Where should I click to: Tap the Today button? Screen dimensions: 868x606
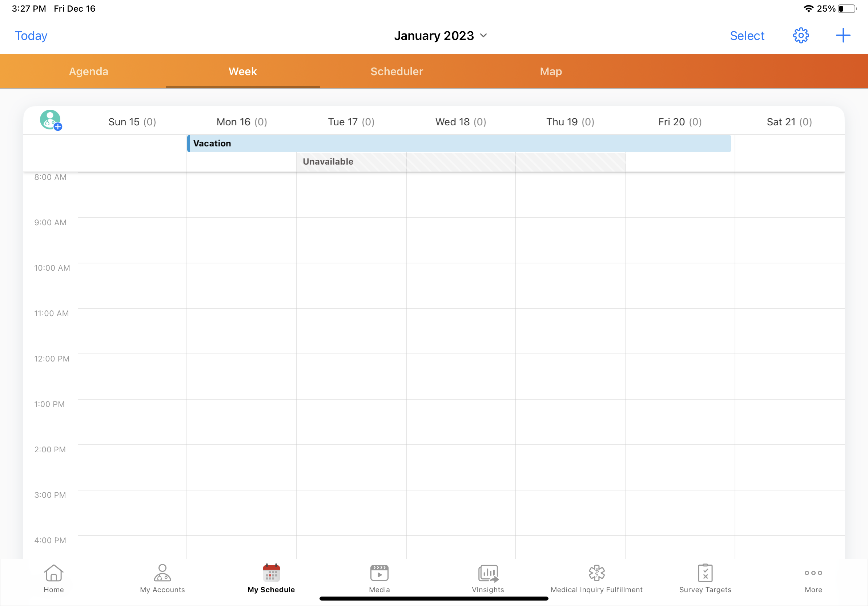[31, 36]
